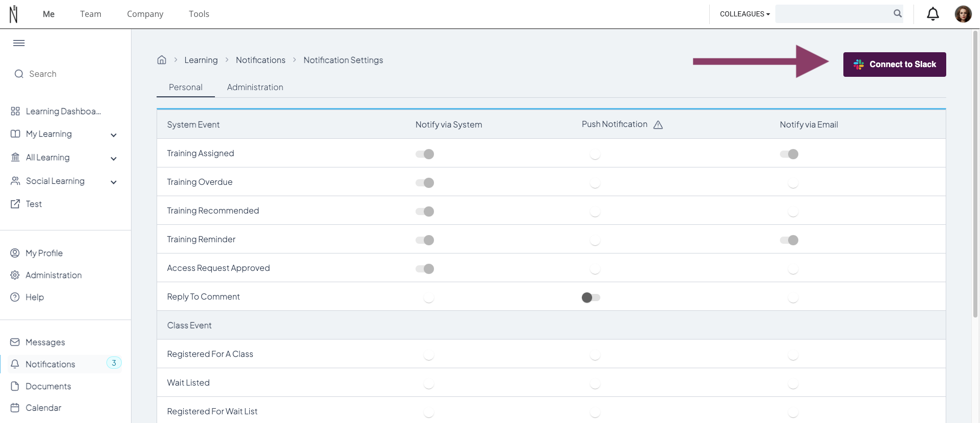Viewport: 980px width, 423px height.
Task: Open the user avatar menu
Action: click(963, 14)
